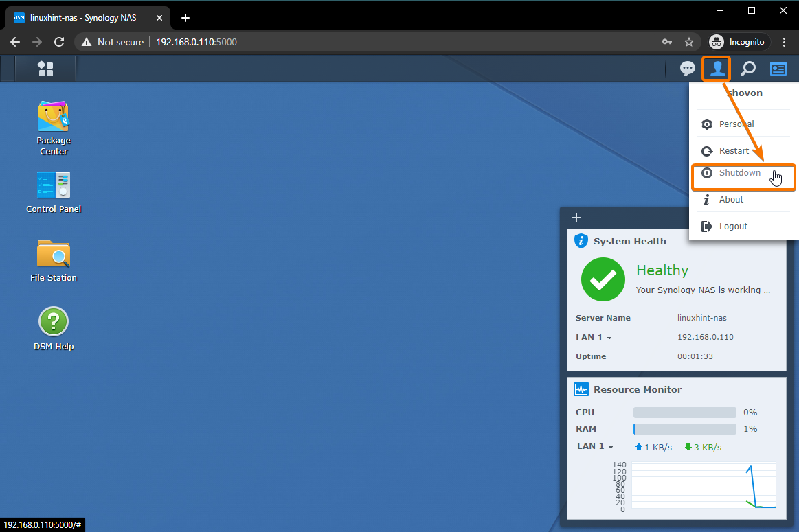Select Shutdown from the user menu
Screen dimensions: 799x532
point(739,173)
